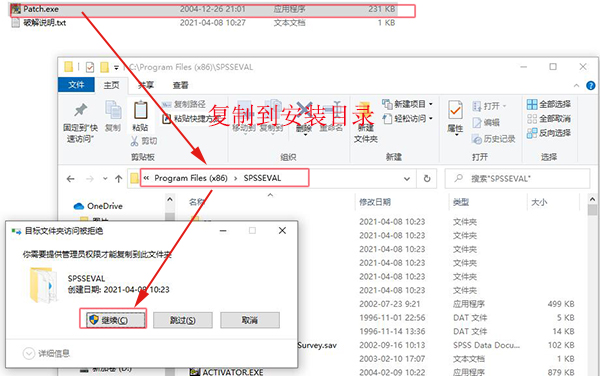Open the 文件 tab in Explorer ribbon

tap(76, 85)
